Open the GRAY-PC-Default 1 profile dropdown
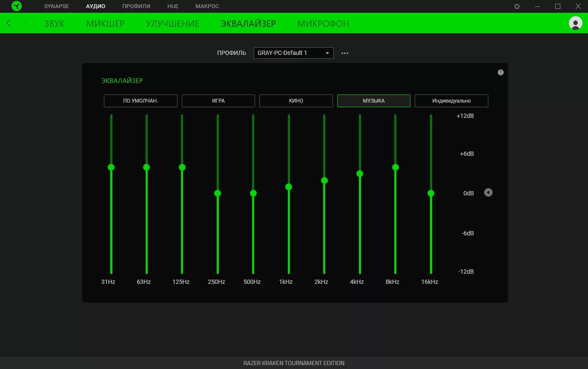Screen dimensions: 588x369 [294, 53]
